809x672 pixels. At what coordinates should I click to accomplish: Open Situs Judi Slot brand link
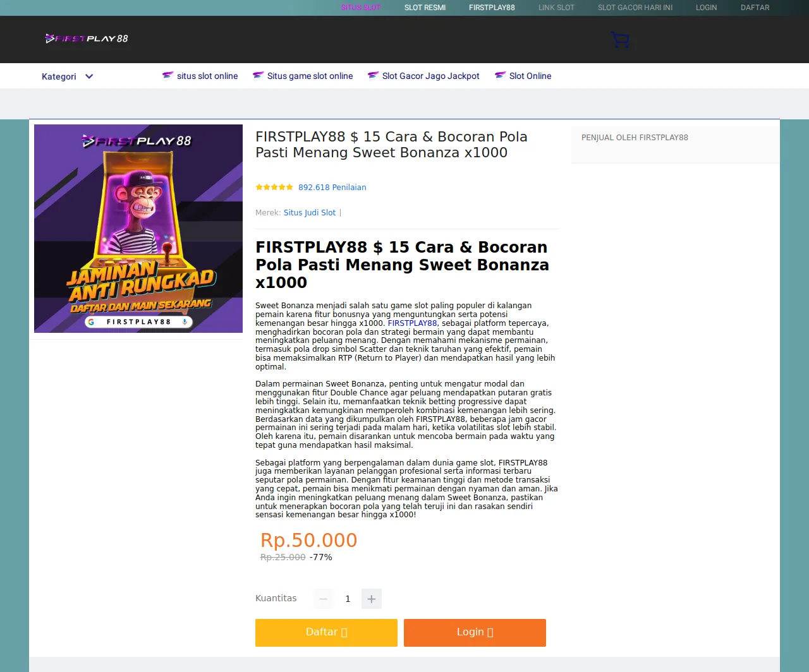pos(310,213)
